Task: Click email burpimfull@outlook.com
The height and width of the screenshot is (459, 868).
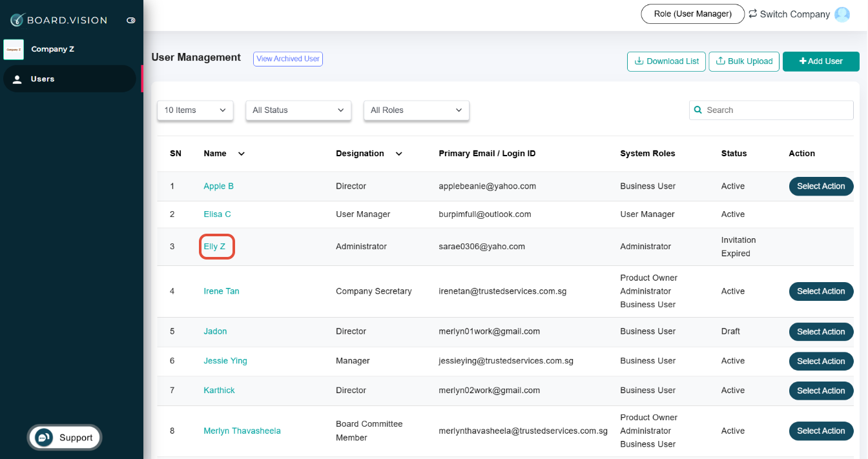Action: tap(485, 214)
